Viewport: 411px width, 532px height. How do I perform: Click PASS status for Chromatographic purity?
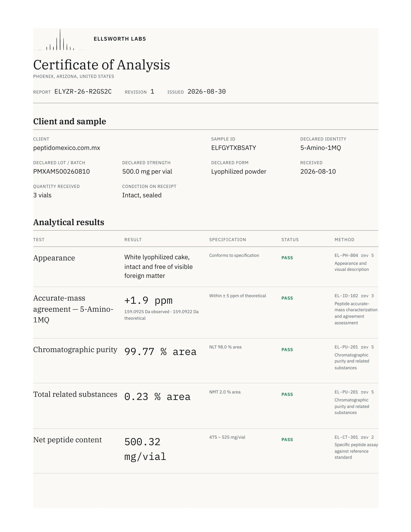[287, 350]
